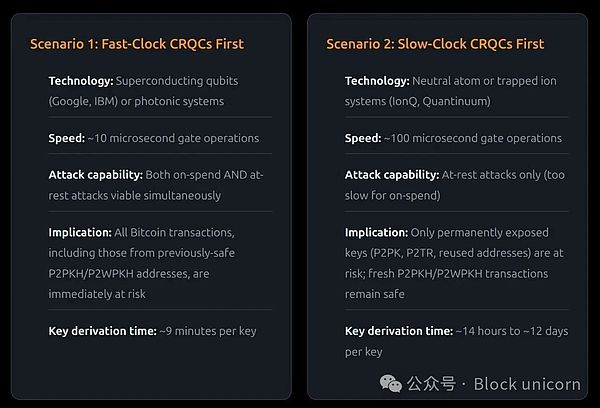Click the 'Implication:' label in Scenario 1

(x=79, y=232)
